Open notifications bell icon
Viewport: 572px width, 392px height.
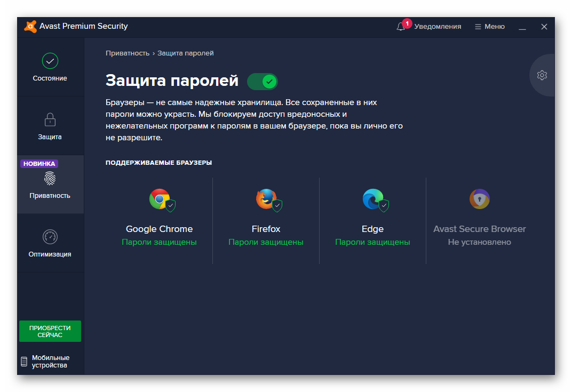401,27
